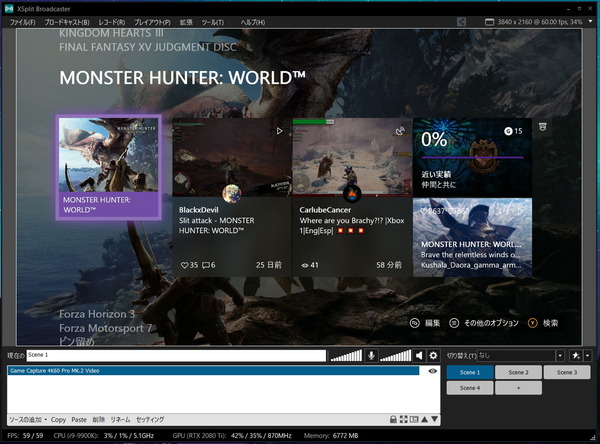
Task: Click the gamerscore G 15 badge
Action: pos(513,131)
